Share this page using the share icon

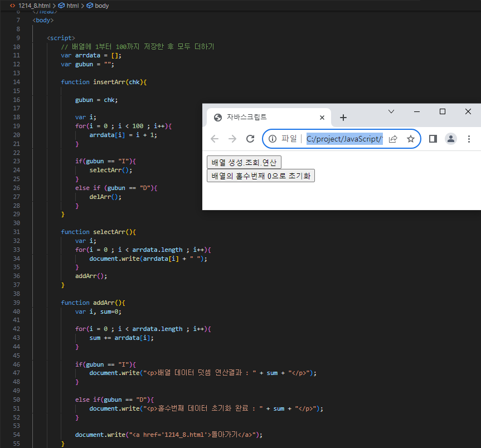(393, 139)
